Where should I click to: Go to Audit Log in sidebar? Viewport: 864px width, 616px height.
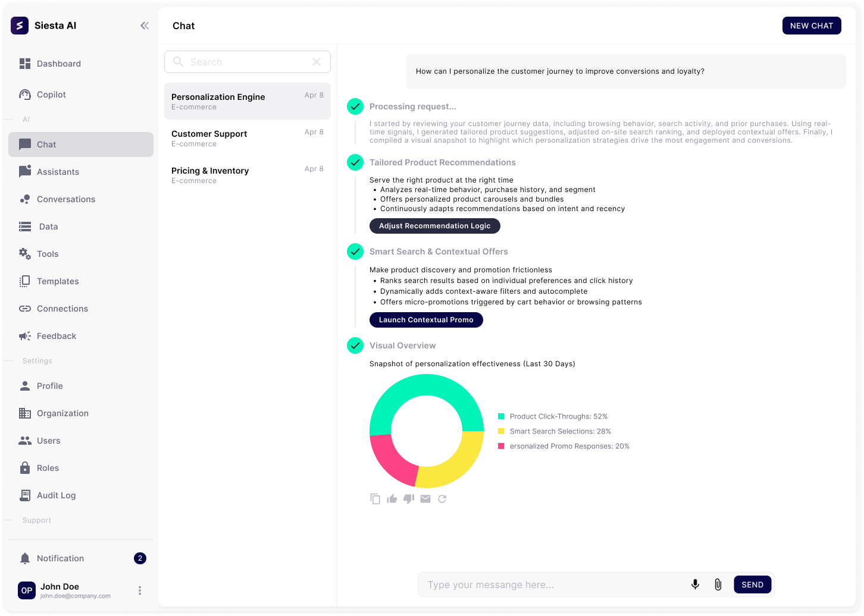pyautogui.click(x=56, y=495)
